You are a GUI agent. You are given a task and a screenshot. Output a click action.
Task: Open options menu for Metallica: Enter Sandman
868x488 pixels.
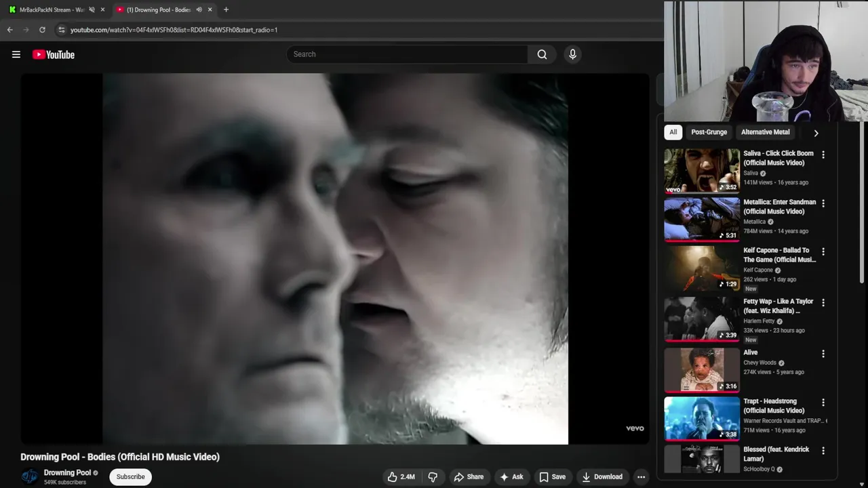pyautogui.click(x=823, y=203)
